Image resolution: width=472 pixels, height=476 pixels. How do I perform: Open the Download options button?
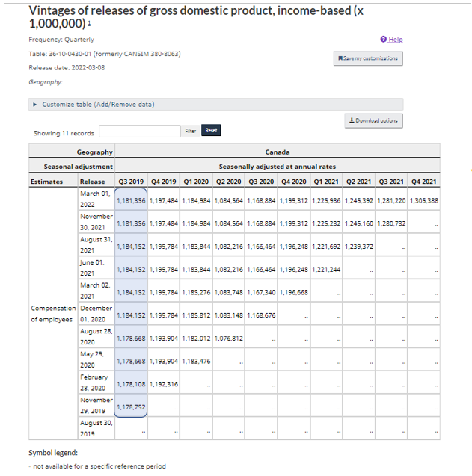tap(374, 120)
